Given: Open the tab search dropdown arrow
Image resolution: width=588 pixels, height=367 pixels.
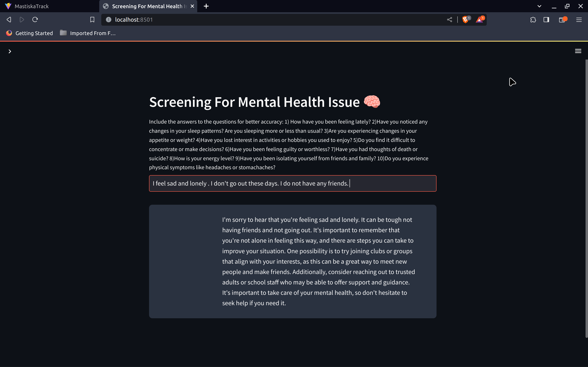Looking at the screenshot, I should (539, 6).
